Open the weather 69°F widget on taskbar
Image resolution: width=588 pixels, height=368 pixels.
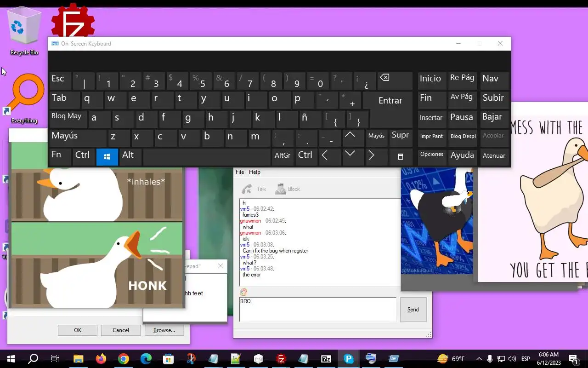tap(451, 359)
